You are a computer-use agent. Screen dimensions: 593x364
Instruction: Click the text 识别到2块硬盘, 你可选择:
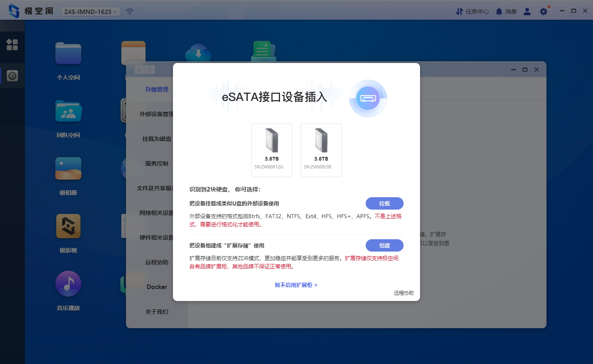[225, 189]
